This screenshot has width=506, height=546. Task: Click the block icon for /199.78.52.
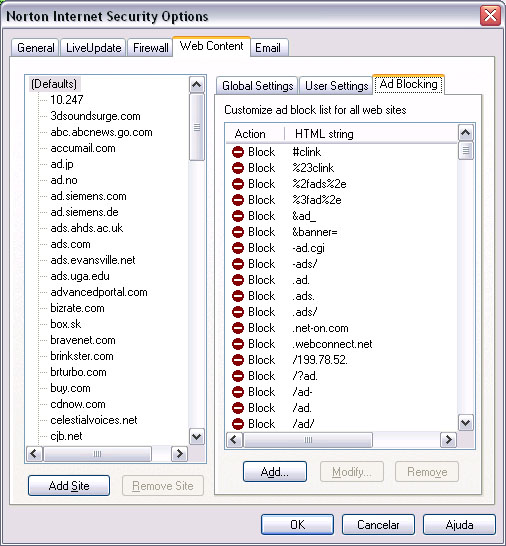point(238,360)
